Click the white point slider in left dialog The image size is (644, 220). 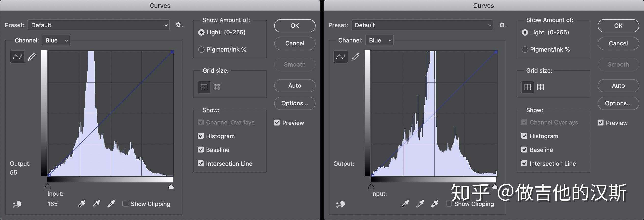click(171, 187)
